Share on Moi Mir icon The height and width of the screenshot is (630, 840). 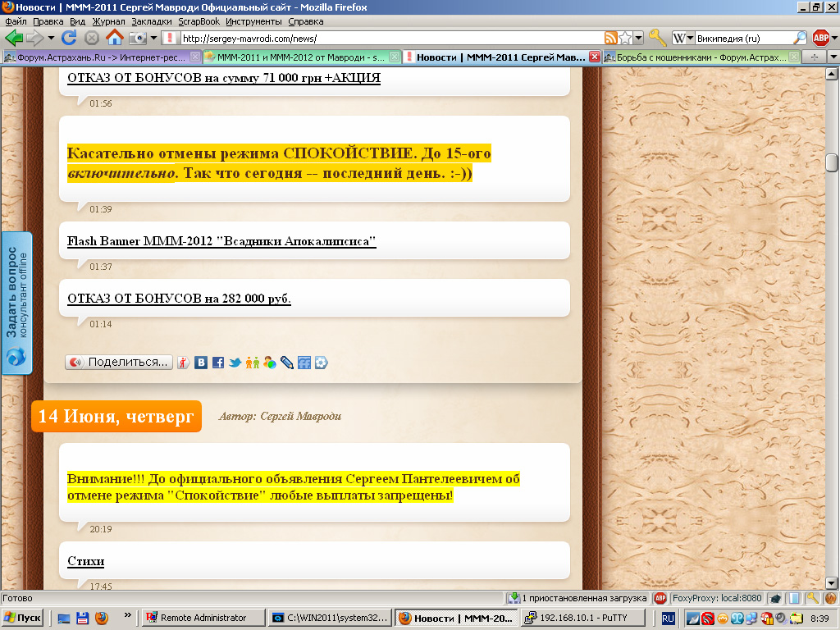[x=269, y=363]
